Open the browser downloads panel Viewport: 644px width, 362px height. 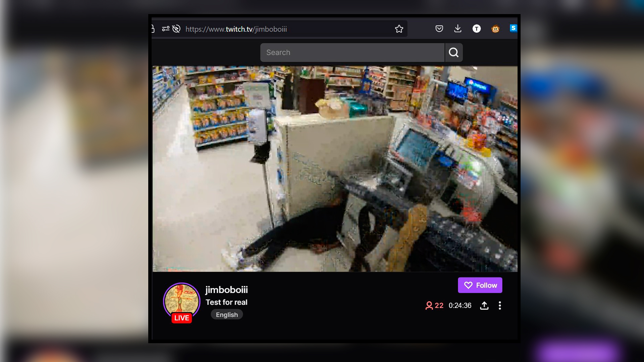pos(458,29)
